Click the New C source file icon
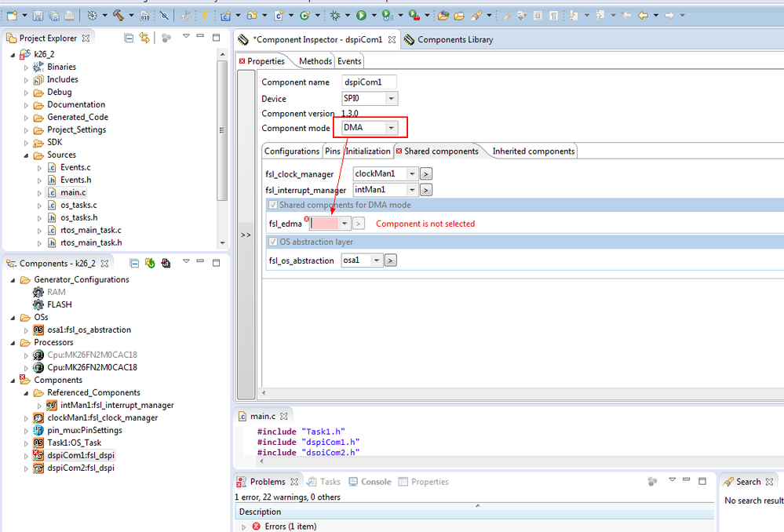The height and width of the screenshot is (532, 784). (279, 16)
